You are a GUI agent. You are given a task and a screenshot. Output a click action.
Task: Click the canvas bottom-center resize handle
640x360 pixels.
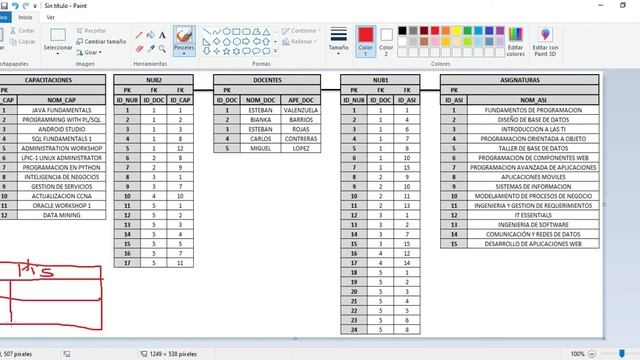click(x=295, y=338)
